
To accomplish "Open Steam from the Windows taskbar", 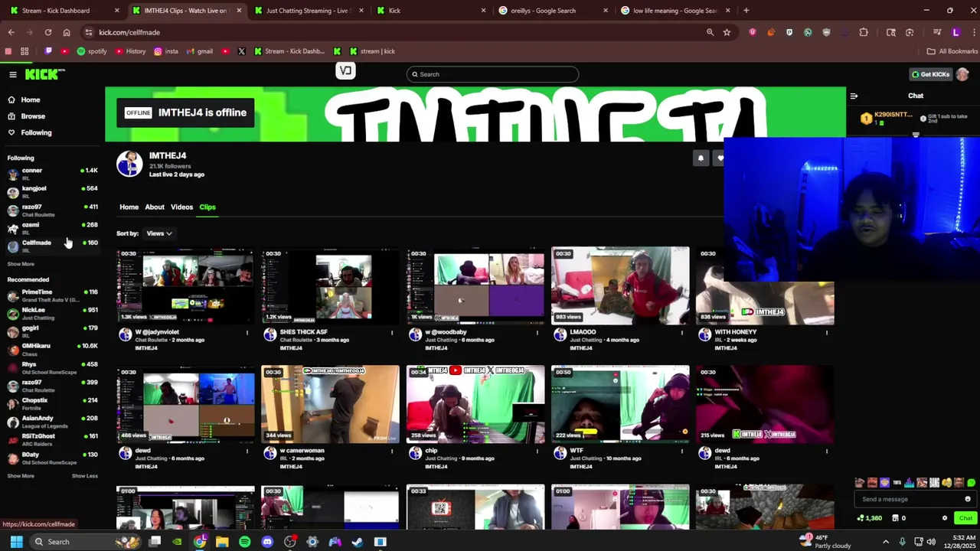I will pos(358,542).
